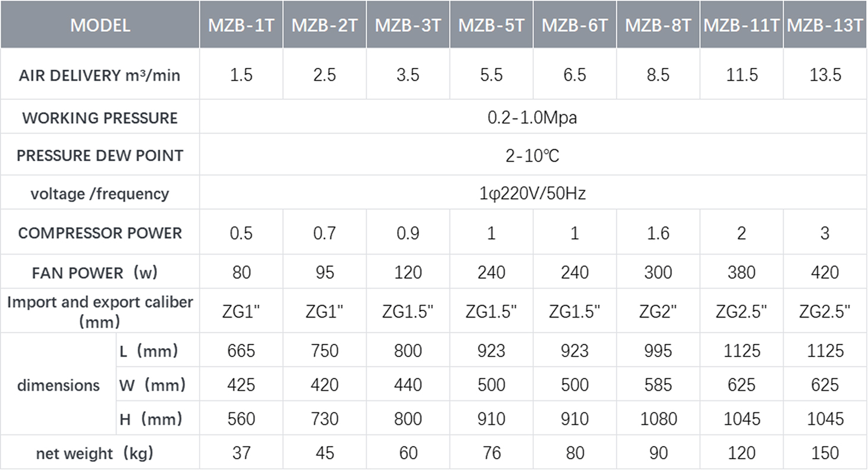Image resolution: width=868 pixels, height=470 pixels.
Task: Click the MODEL header cell
Action: 100,26
